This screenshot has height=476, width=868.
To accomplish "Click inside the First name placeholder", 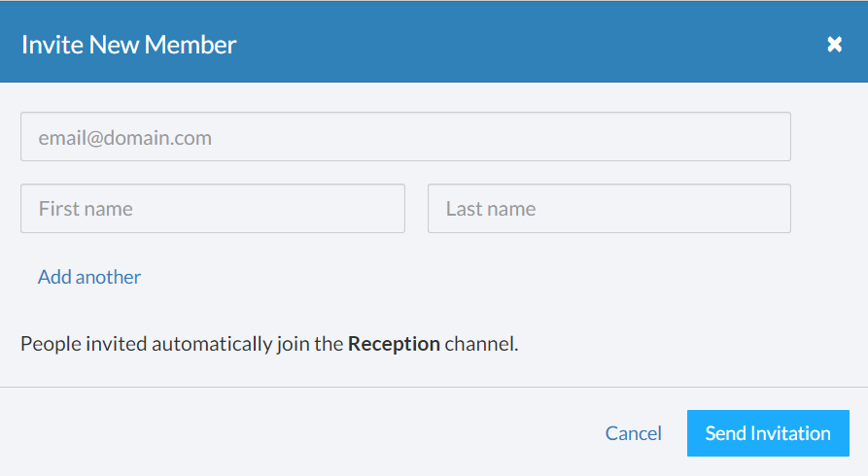I will [87, 209].
